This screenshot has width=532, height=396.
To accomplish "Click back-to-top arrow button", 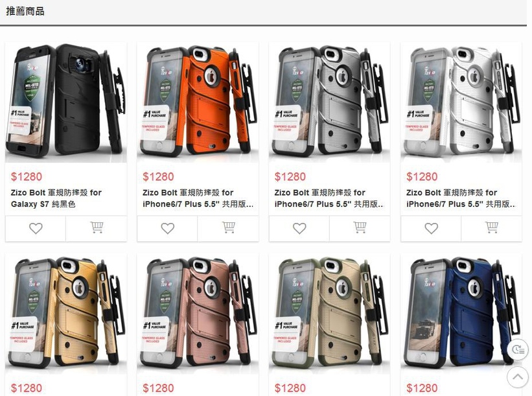I will tap(518, 377).
